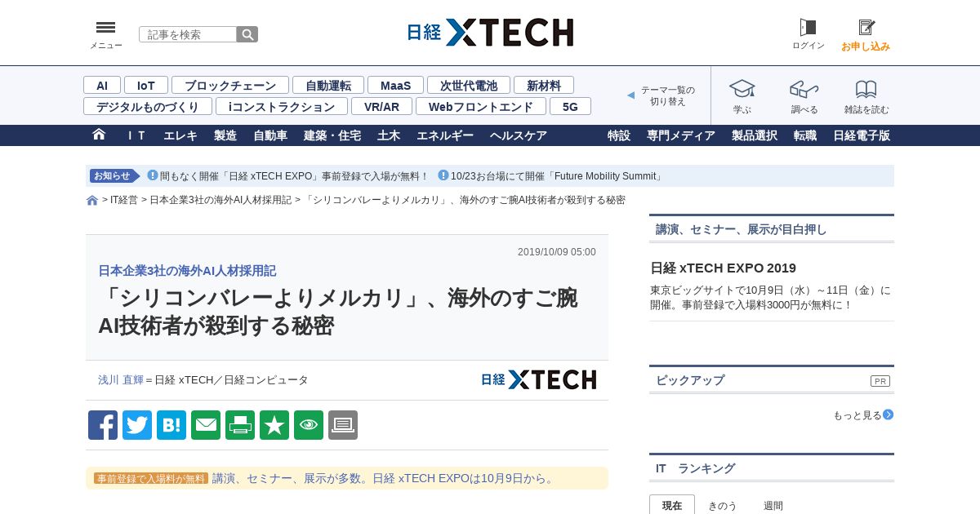
Task: Click the green eye watch icon
Action: pyautogui.click(x=309, y=425)
